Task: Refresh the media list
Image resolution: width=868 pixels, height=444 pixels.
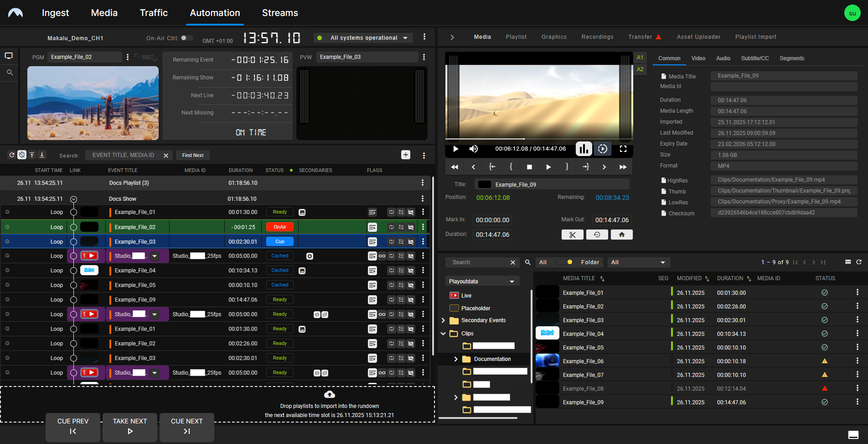Action: pyautogui.click(x=859, y=262)
